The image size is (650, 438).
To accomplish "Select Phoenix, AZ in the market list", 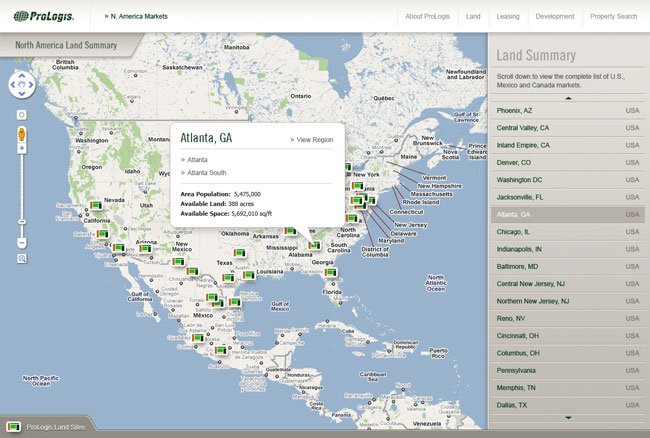I will click(x=568, y=111).
